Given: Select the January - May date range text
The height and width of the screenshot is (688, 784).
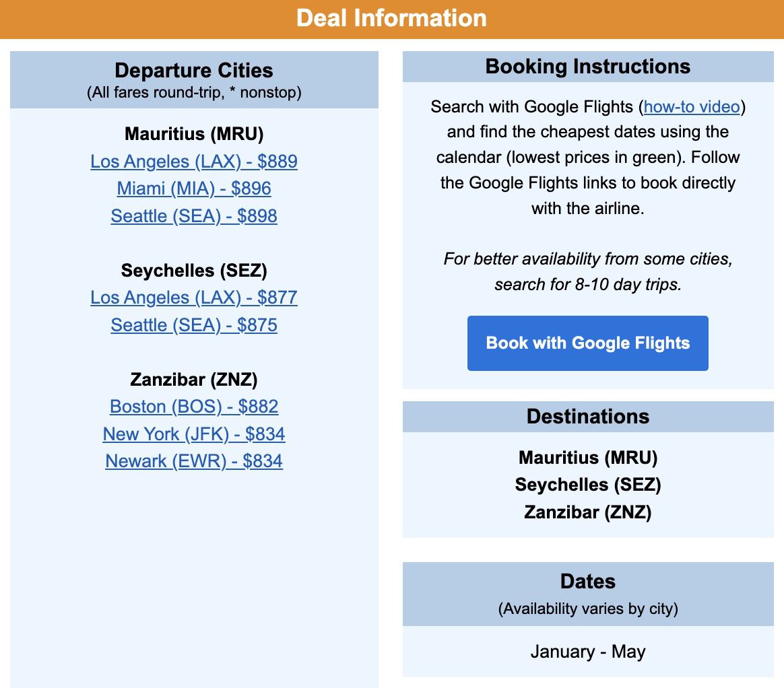Looking at the screenshot, I should (587, 652).
